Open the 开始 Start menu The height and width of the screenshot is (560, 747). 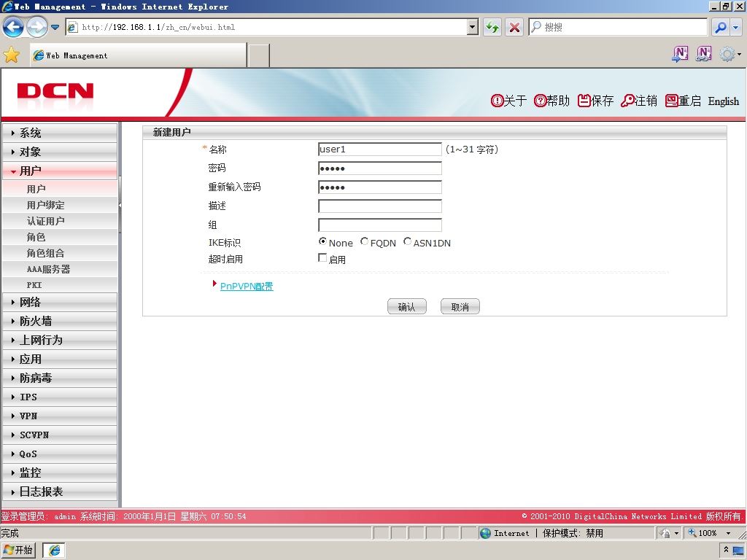(x=18, y=551)
